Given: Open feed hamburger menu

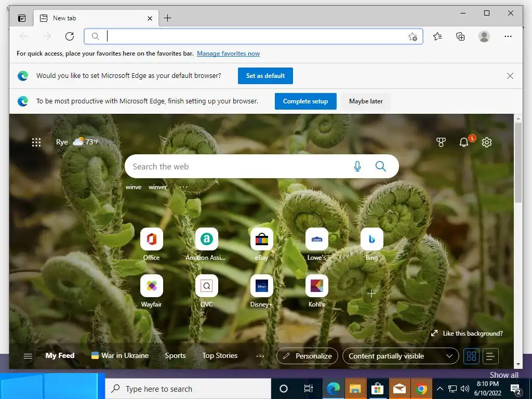Looking at the screenshot, I should (28, 356).
